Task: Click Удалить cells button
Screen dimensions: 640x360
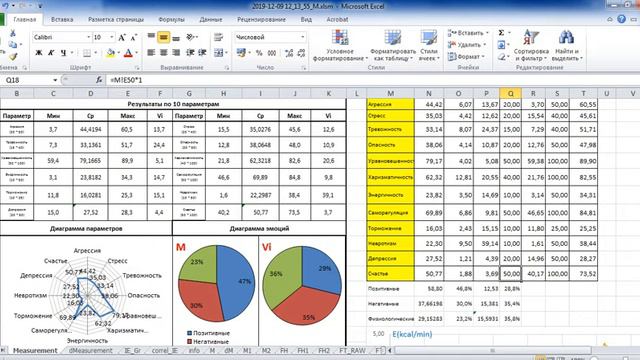Action: [467, 44]
